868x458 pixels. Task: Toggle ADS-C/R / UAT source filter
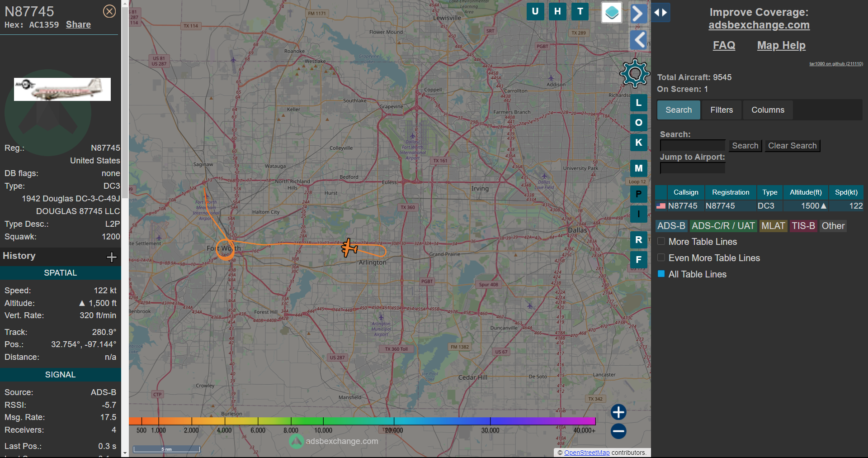(723, 226)
